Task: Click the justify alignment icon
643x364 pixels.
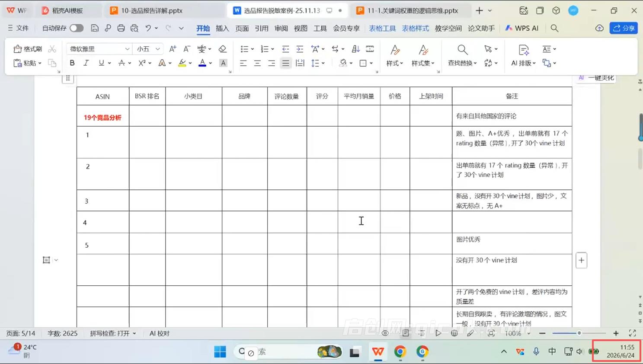Action: tap(286, 63)
